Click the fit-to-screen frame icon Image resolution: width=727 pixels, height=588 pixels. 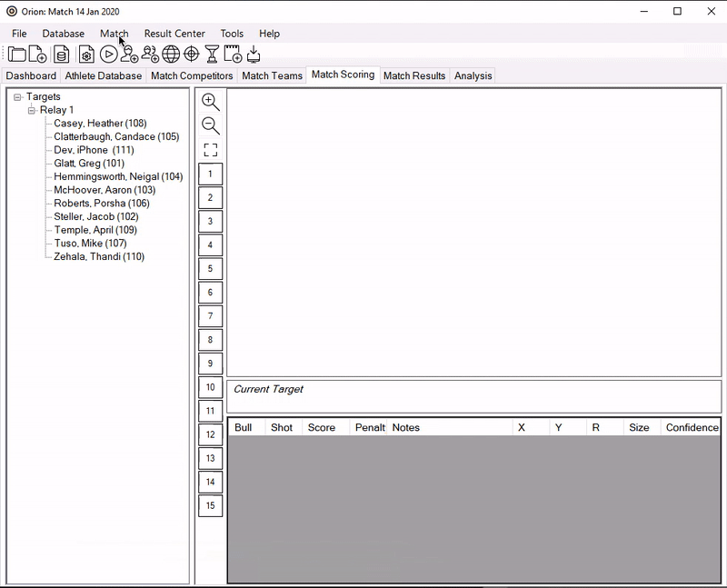click(210, 150)
